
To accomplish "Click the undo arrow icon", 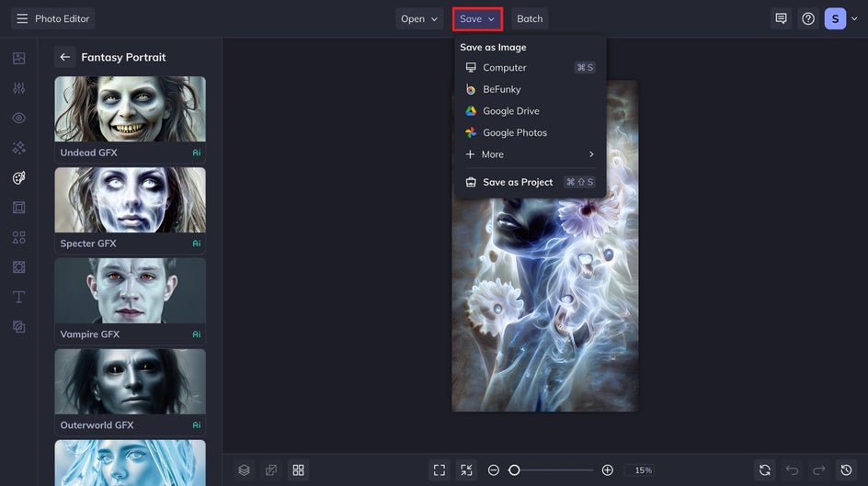I will coord(793,470).
